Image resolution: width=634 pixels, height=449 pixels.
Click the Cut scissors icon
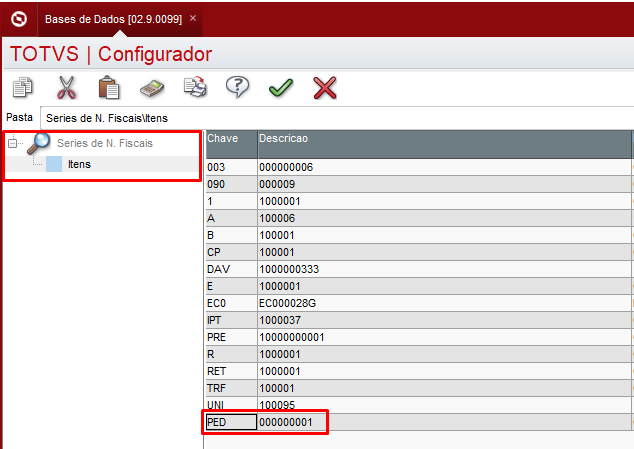[66, 87]
